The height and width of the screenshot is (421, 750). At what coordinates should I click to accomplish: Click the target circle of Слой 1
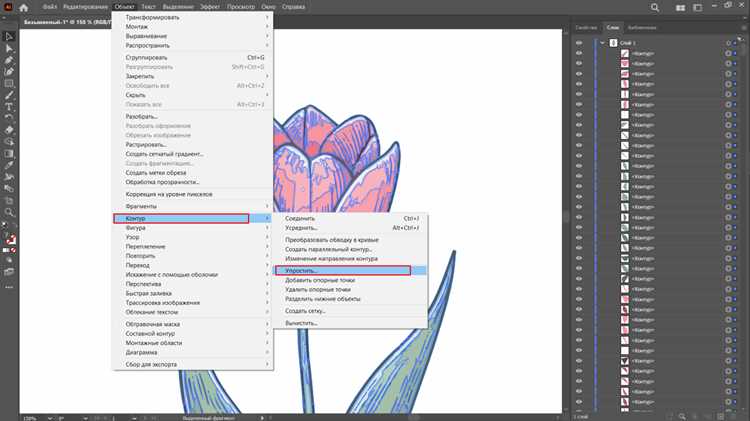728,43
